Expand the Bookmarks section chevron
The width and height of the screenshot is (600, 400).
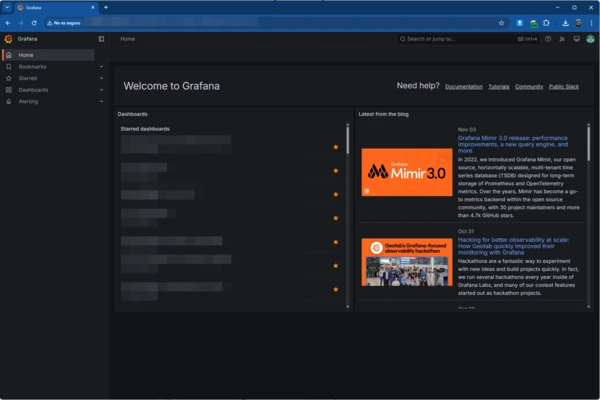pos(101,67)
